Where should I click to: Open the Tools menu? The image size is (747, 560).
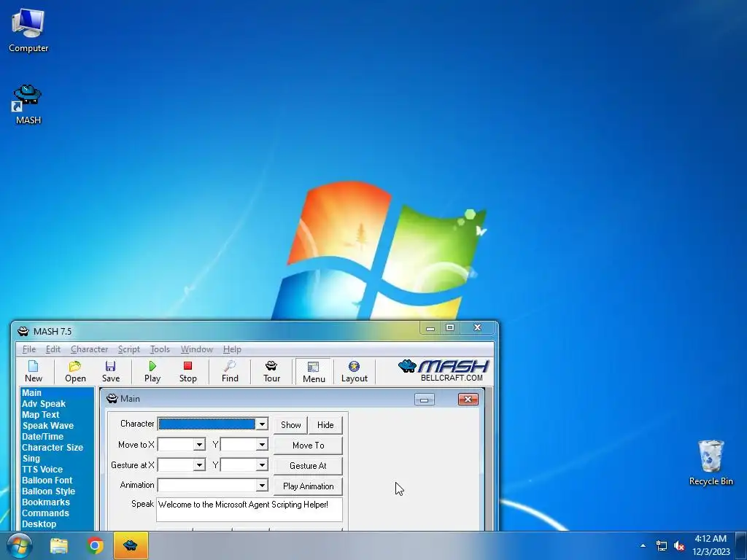pos(160,349)
